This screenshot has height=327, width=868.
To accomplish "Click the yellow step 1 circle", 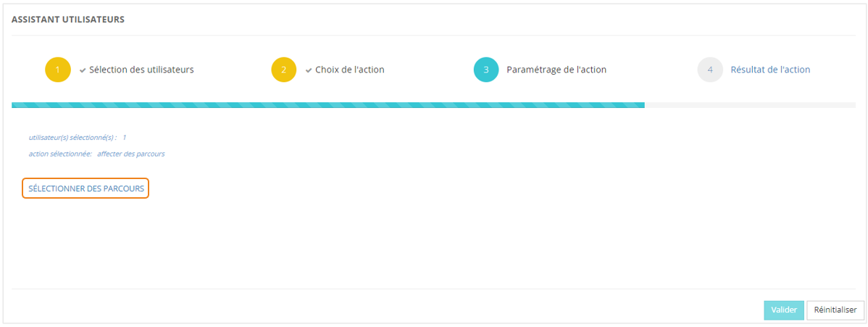I will coord(58,70).
